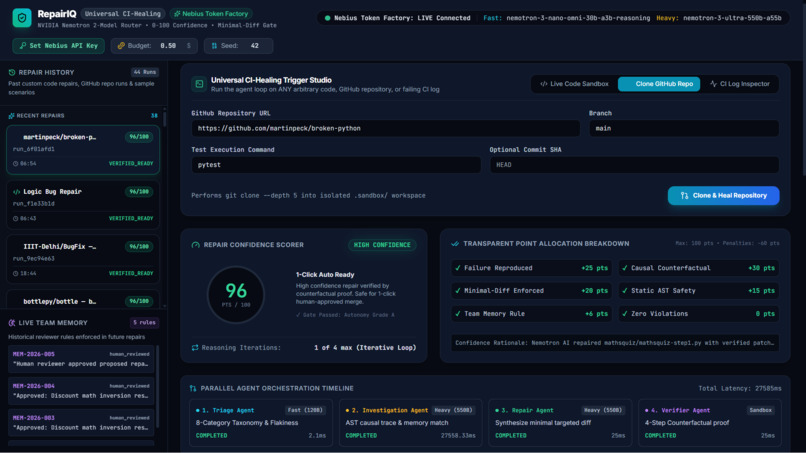
Task: Click the Recent Repairs icon
Action: [x=11, y=116]
